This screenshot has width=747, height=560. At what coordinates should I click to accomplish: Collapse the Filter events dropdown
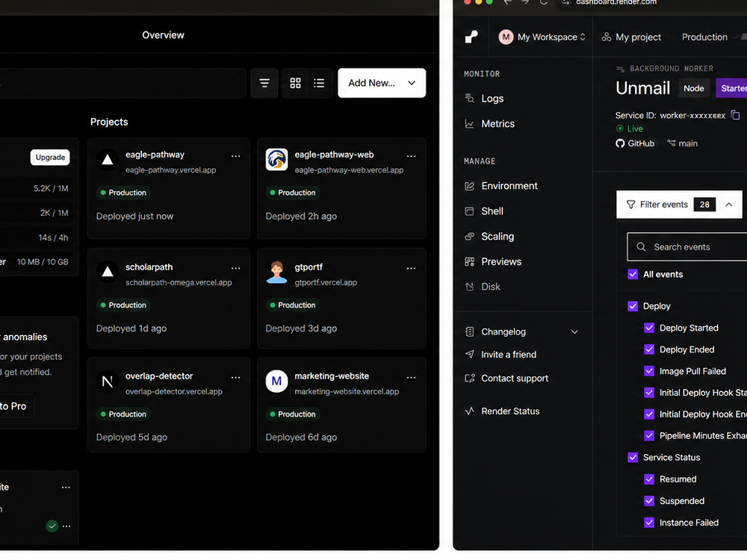point(679,205)
